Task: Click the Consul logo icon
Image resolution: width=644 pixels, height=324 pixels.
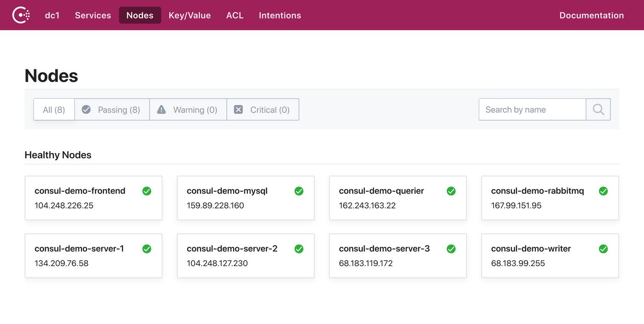Action: [21, 15]
